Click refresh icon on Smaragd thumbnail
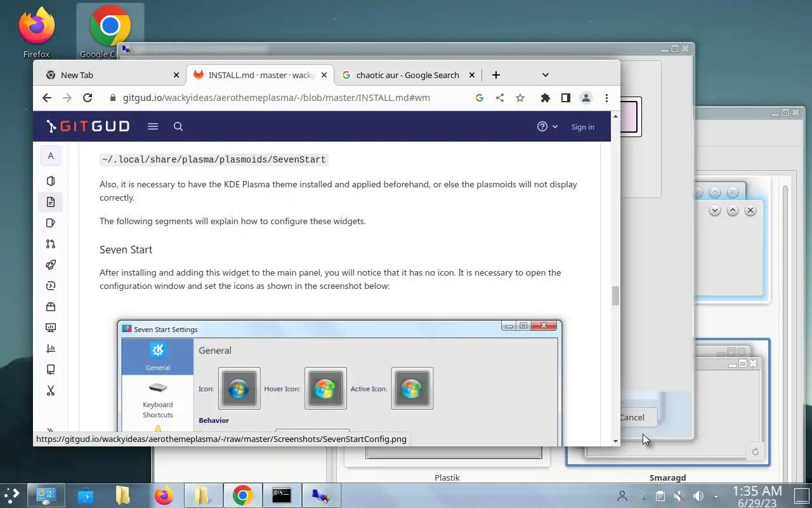Screen dimensions: 812x508 coord(756,452)
